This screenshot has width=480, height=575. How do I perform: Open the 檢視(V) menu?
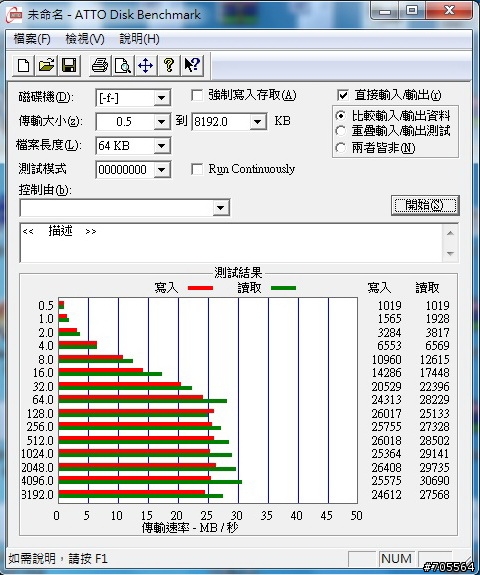85,39
